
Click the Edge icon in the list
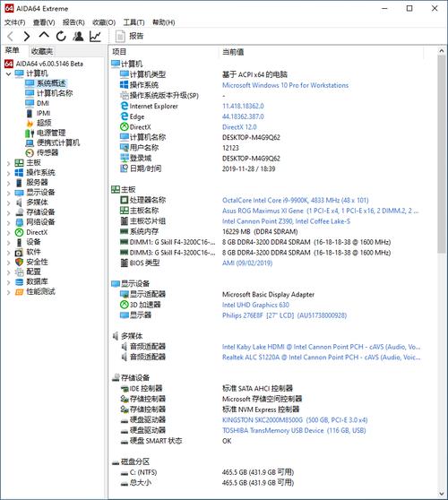click(125, 116)
